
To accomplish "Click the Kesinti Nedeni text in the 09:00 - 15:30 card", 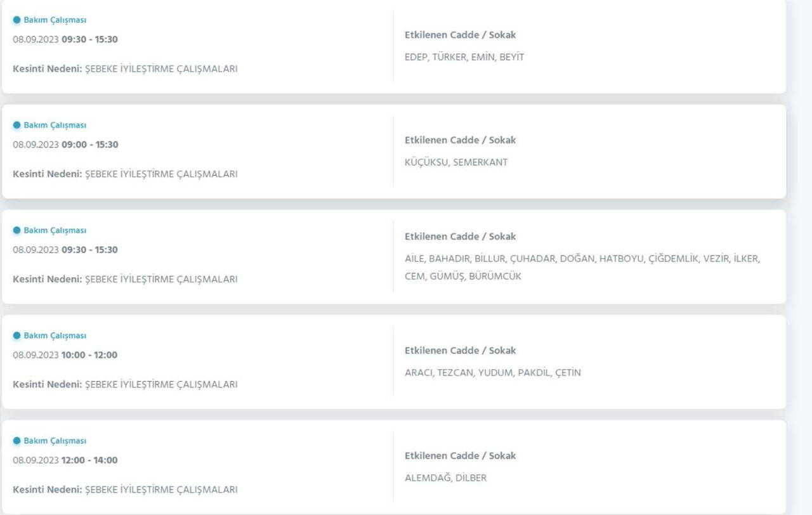I will pos(125,174).
